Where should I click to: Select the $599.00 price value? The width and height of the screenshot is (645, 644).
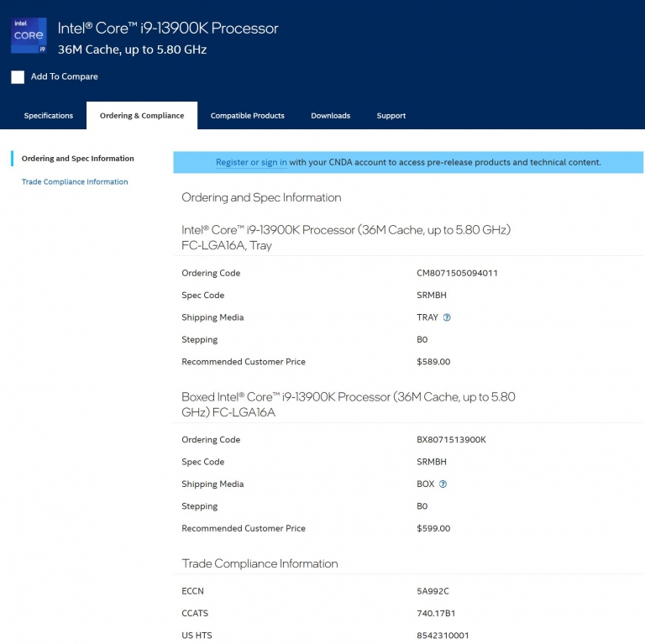click(433, 528)
